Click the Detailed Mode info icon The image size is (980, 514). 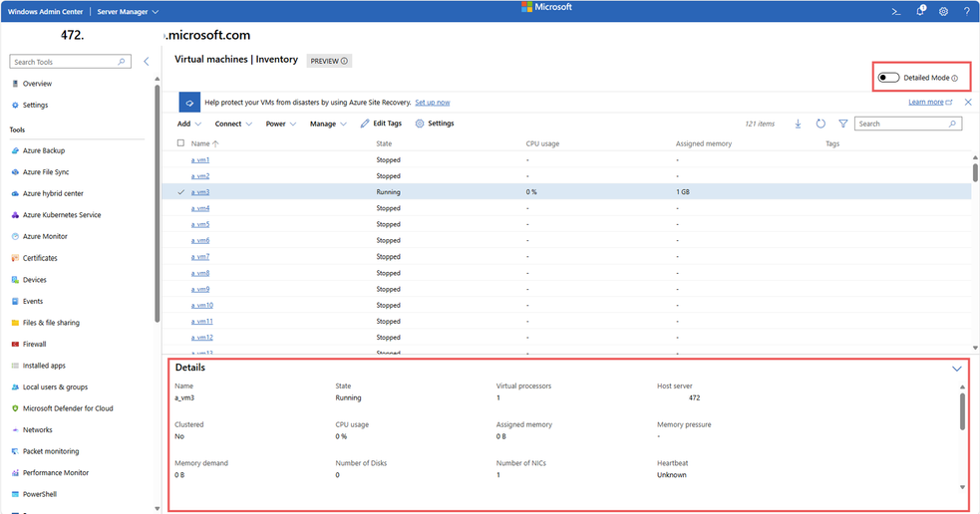(x=954, y=78)
